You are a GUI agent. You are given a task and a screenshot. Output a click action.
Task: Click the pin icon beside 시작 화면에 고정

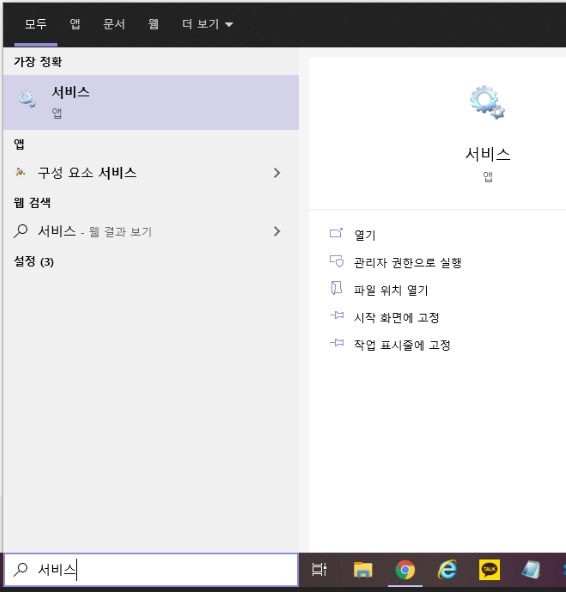coord(337,315)
